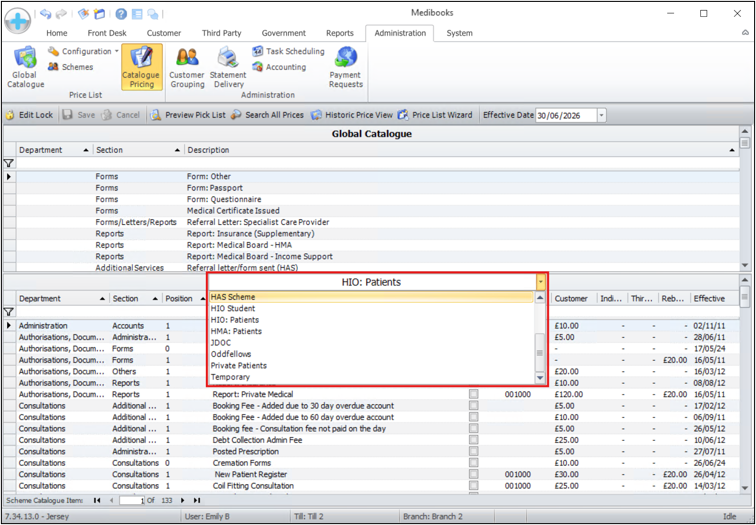Viewport: 756px width, 525px height.
Task: Choose HMA: Patients scheme
Action: pyautogui.click(x=371, y=331)
